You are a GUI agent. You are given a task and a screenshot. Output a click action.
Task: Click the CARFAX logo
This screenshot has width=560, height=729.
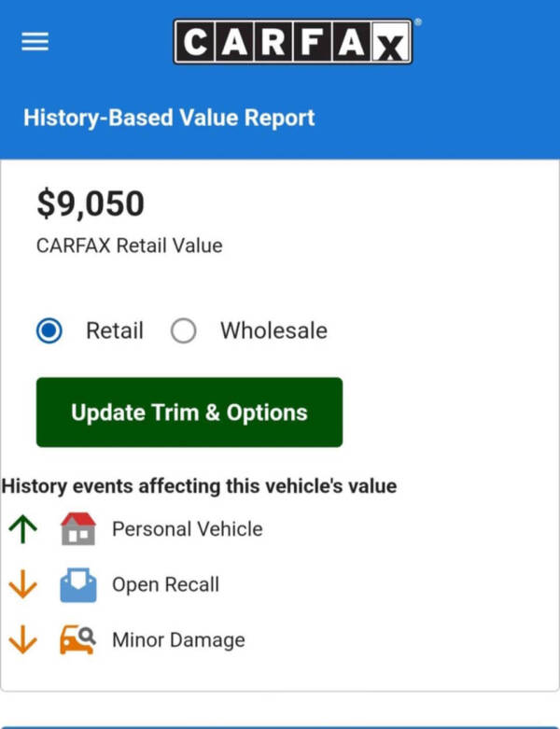pyautogui.click(x=292, y=43)
